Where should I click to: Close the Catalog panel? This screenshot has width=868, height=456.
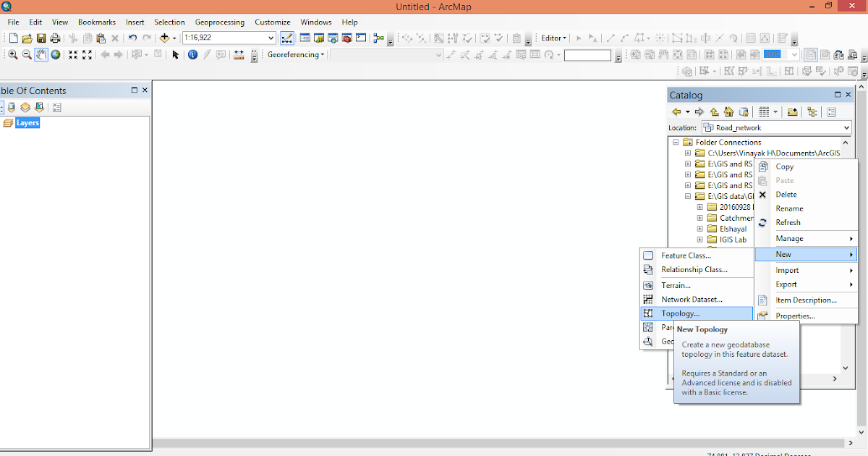tap(849, 95)
